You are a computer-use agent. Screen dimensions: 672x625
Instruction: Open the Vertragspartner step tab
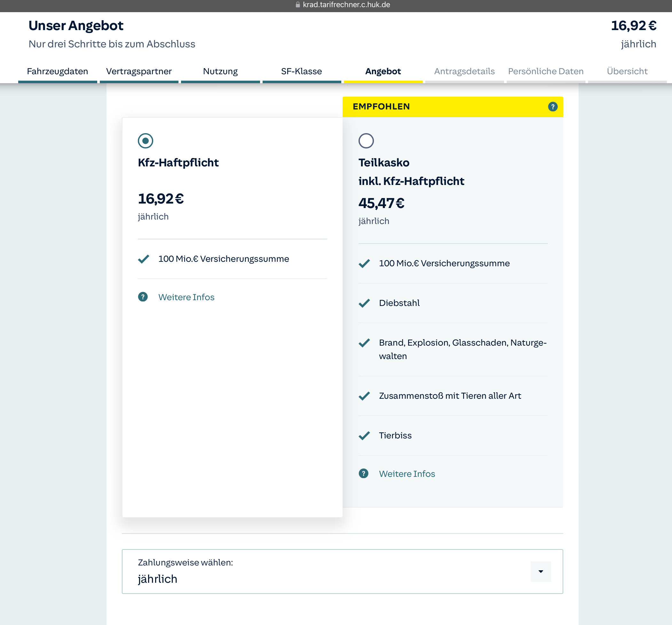pos(138,71)
